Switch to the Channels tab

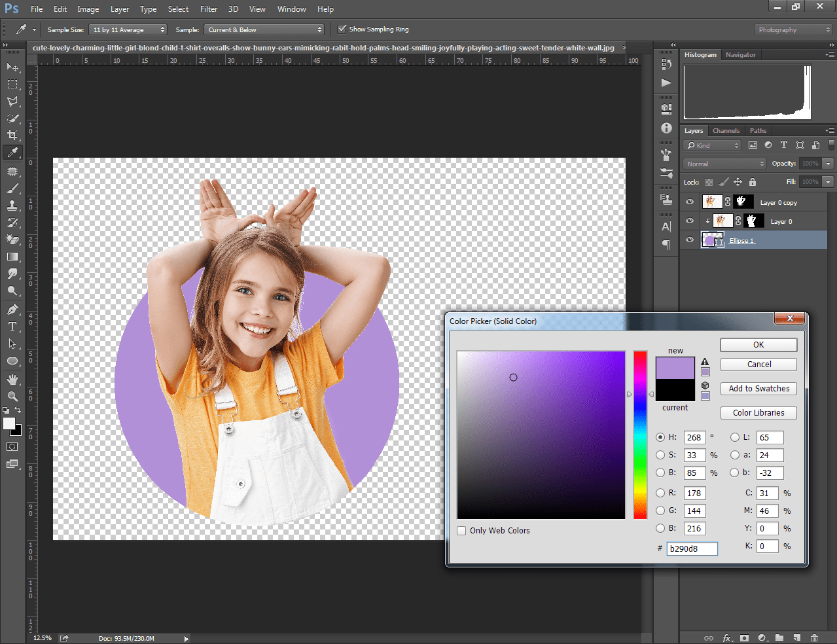[726, 131]
